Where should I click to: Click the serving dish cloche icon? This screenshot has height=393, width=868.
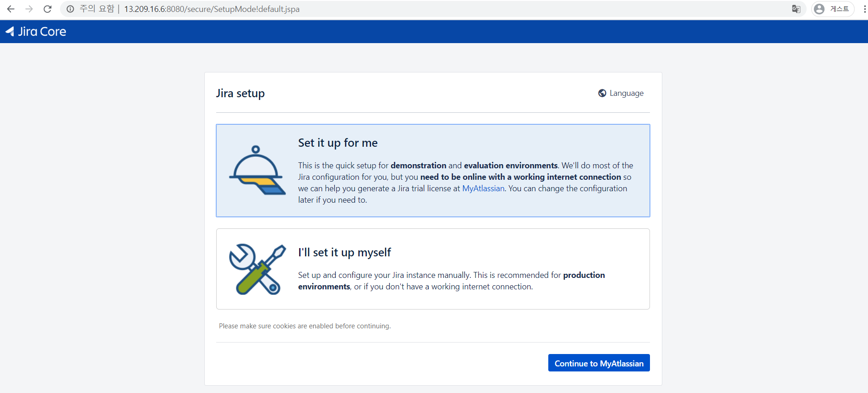click(x=257, y=170)
